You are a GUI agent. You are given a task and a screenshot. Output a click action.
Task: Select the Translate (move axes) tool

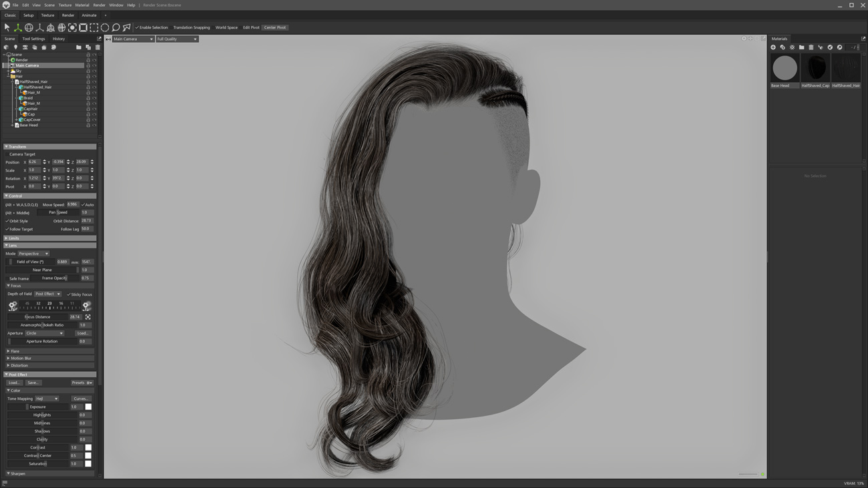18,27
